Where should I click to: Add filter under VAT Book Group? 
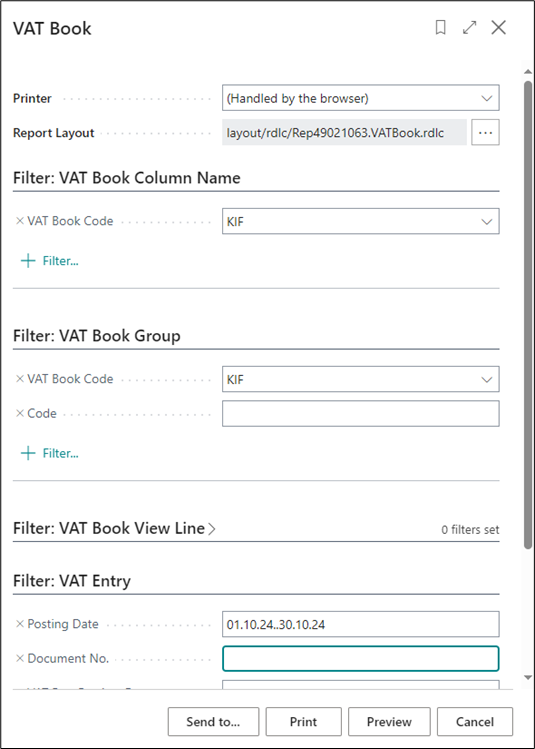point(50,453)
